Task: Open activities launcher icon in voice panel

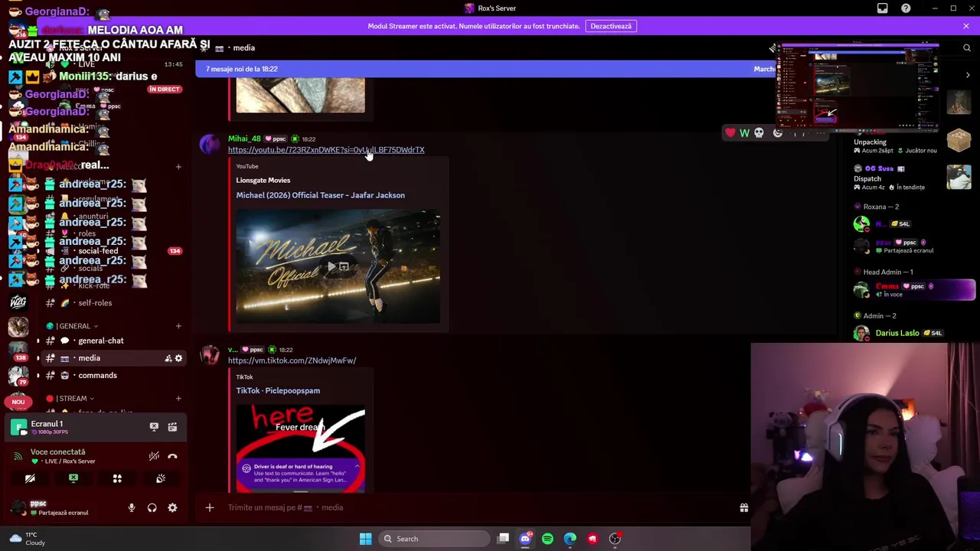Action: point(117,478)
